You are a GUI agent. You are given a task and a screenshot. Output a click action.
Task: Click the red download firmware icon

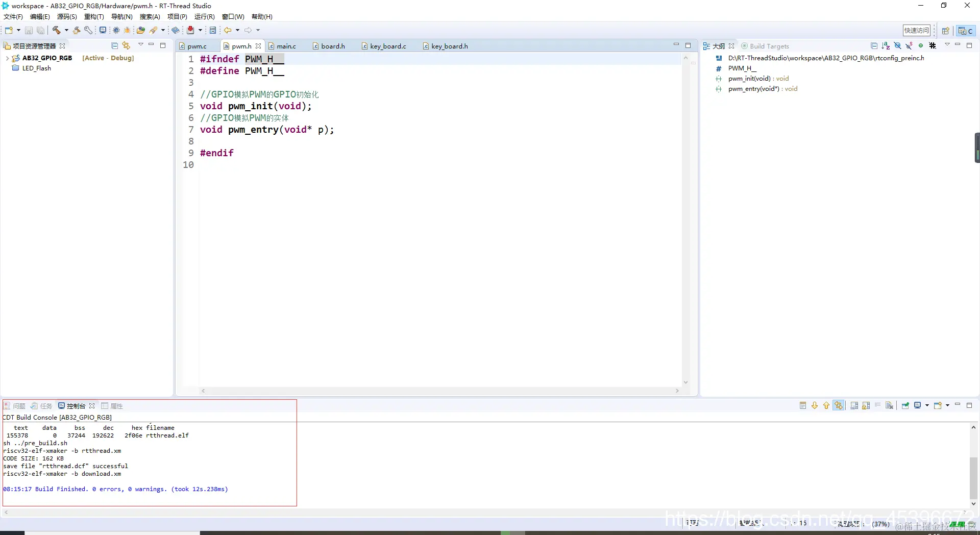[x=190, y=31]
